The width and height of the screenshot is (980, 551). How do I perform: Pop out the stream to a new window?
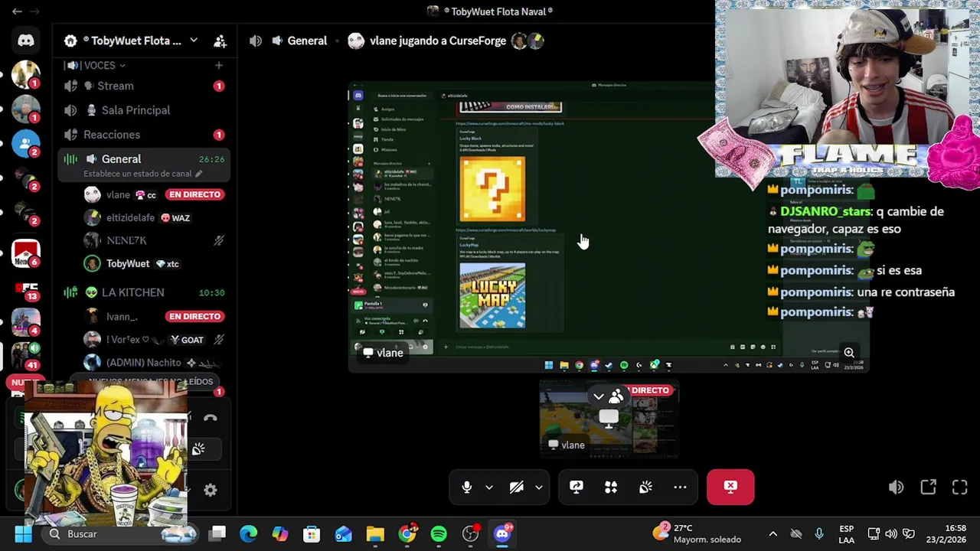[x=928, y=487]
